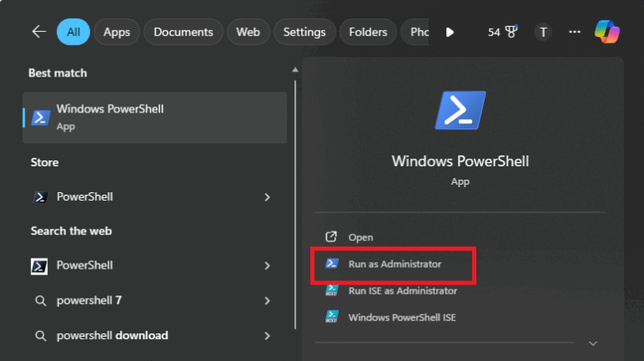Click the Search the web heading

(71, 231)
